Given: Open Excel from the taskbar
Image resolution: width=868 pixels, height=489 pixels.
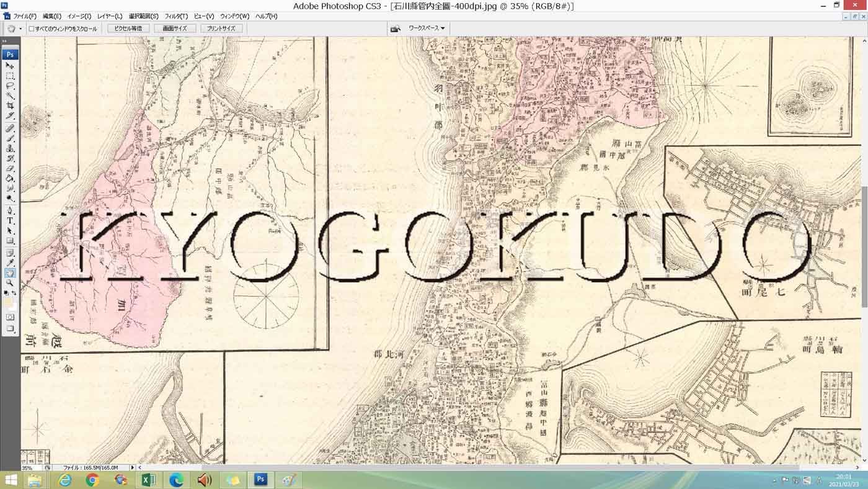Looking at the screenshot, I should click(x=148, y=480).
